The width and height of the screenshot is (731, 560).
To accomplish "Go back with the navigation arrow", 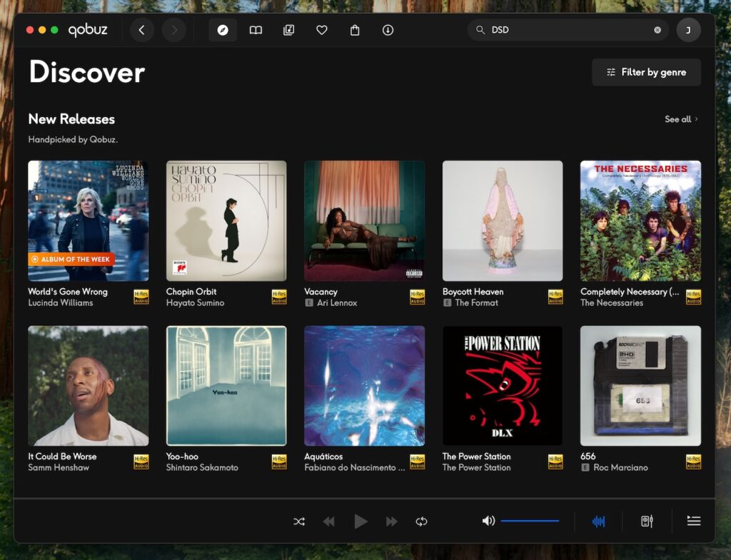I will coord(141,30).
